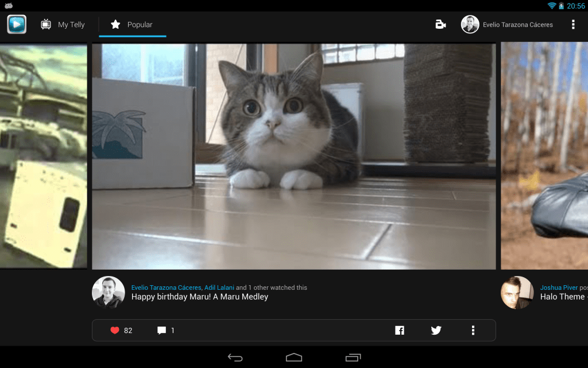
Task: Share the Maru video on Twitter
Action: 436,331
